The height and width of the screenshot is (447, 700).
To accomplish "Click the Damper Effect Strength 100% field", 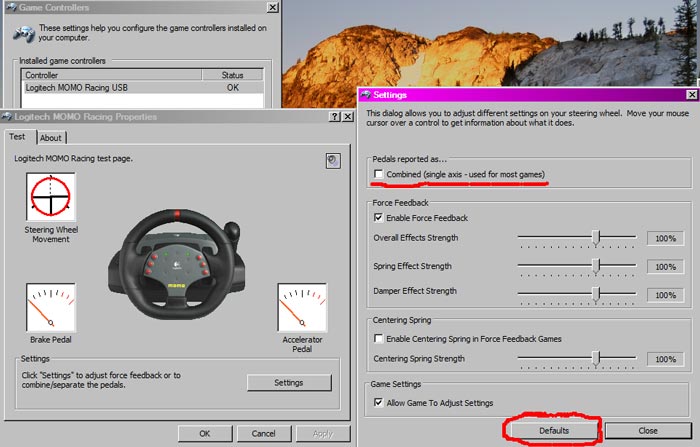I will tap(666, 295).
